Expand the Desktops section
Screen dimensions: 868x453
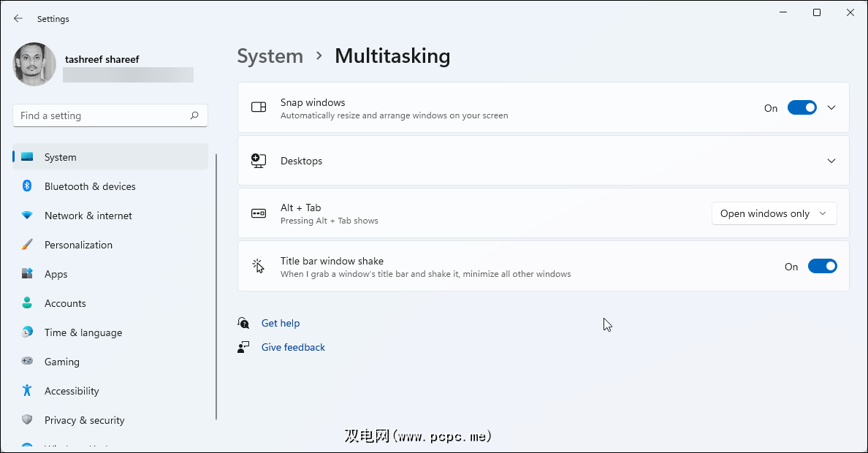[831, 161]
